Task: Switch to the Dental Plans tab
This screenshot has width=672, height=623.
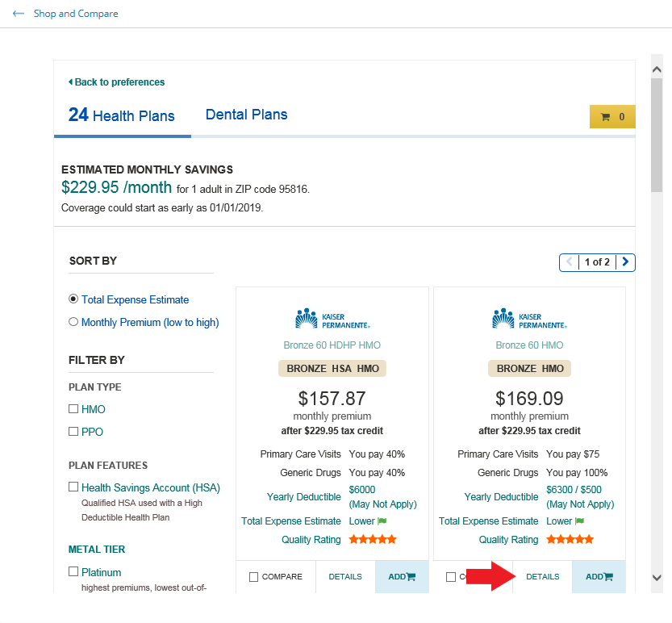Action: click(246, 115)
